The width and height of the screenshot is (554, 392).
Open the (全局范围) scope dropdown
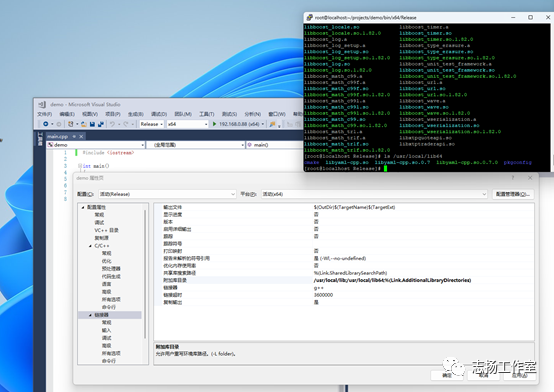point(195,145)
